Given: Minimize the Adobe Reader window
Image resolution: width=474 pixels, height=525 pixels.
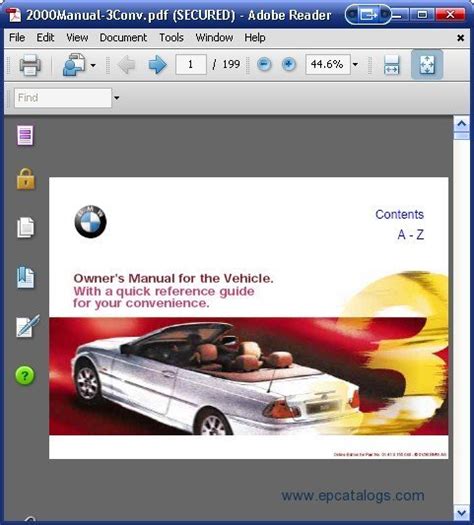Looking at the screenshot, I should pyautogui.click(x=399, y=15).
